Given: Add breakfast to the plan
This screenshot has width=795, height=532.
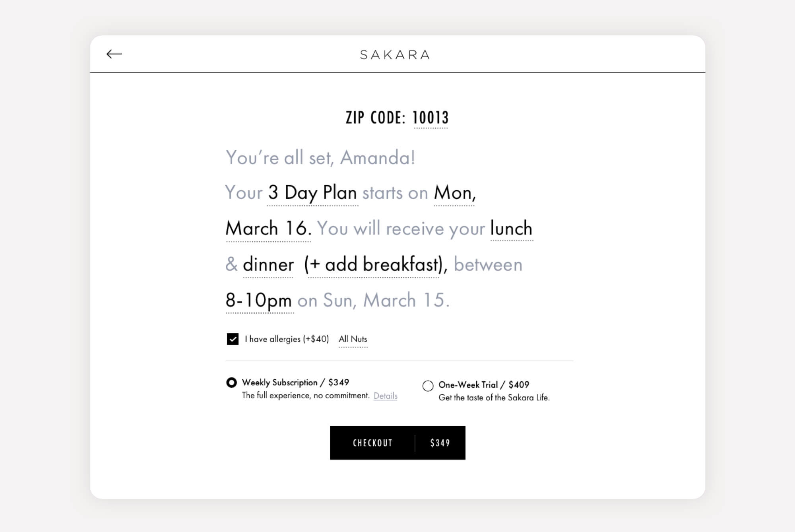Looking at the screenshot, I should (374, 265).
